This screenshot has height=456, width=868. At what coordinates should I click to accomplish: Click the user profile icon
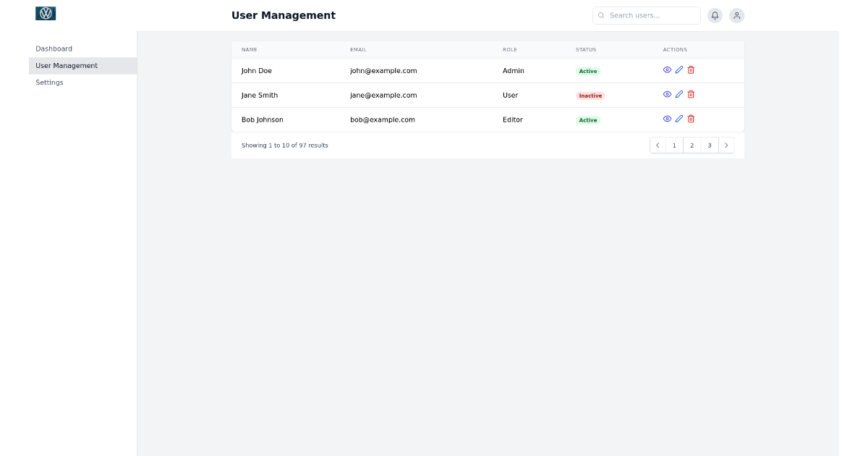[x=736, y=15]
